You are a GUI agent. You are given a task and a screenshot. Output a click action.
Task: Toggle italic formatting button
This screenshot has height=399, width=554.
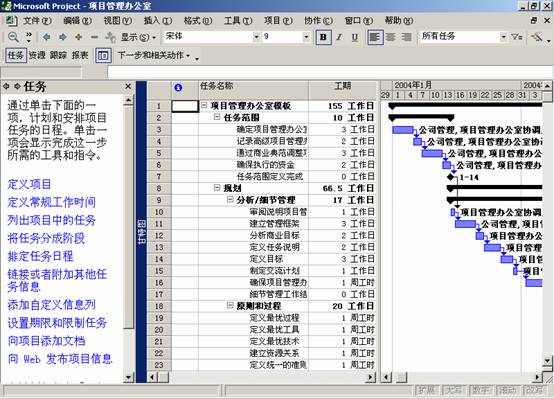(x=339, y=37)
